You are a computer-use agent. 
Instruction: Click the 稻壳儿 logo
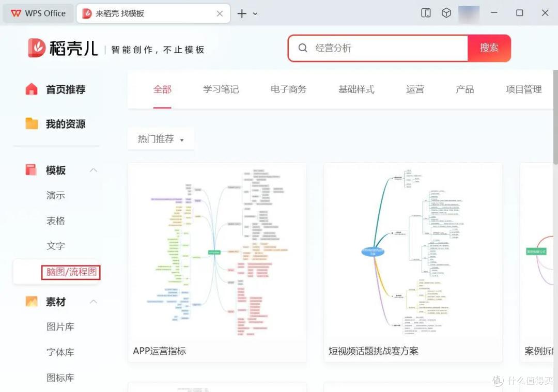pyautogui.click(x=63, y=48)
